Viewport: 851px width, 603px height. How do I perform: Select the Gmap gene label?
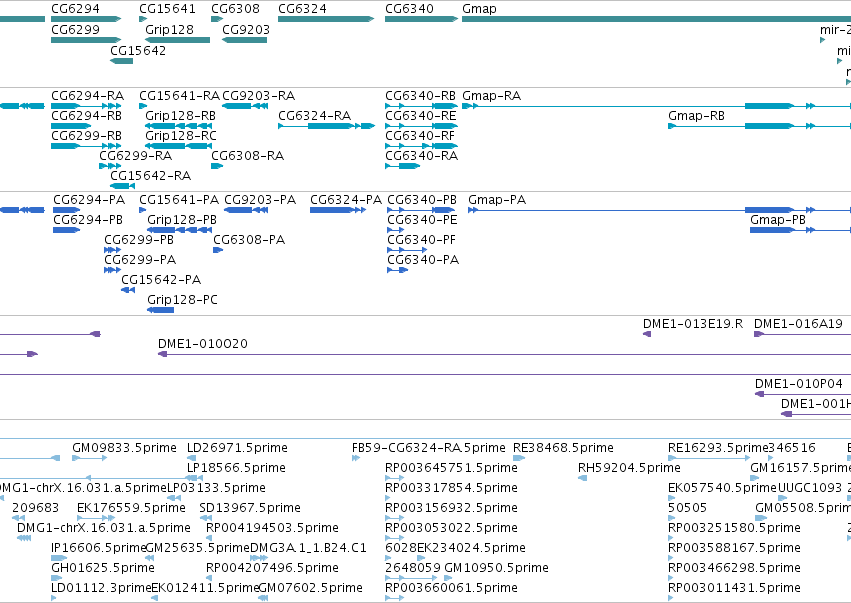[x=479, y=9]
